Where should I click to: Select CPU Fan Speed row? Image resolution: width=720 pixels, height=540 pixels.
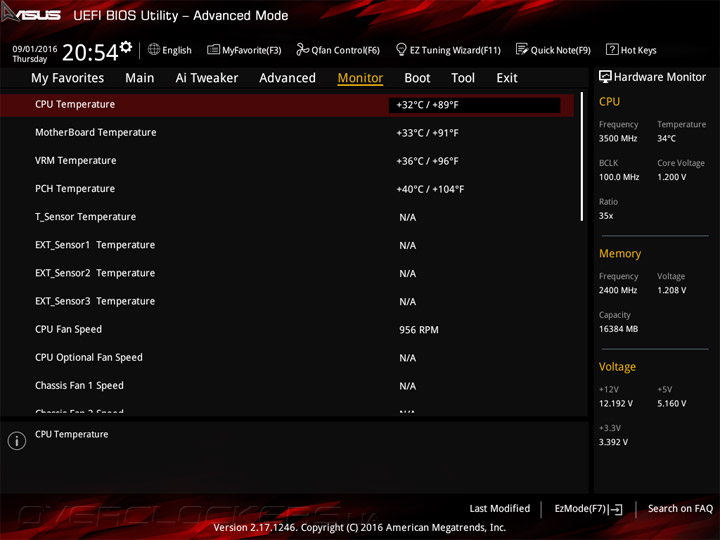tap(287, 329)
